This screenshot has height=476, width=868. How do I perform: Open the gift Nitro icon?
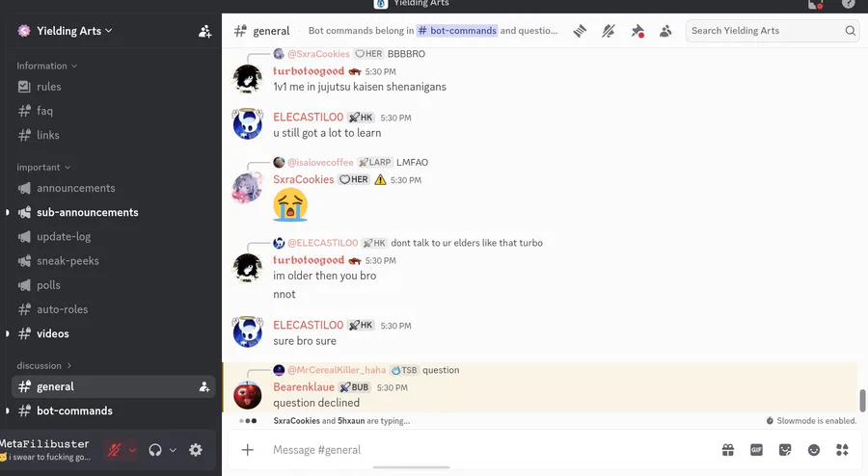(x=728, y=450)
